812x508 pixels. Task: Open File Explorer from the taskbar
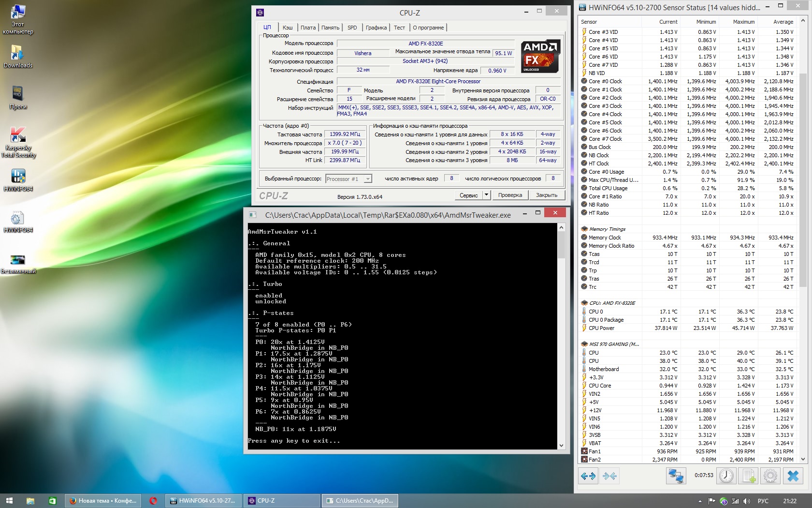[x=30, y=501]
